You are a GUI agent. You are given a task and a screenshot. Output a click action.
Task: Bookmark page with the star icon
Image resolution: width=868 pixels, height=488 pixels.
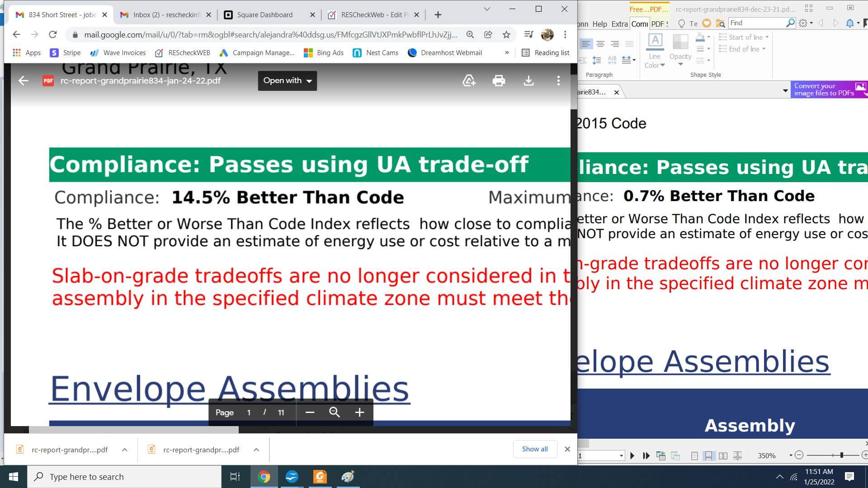click(x=506, y=35)
